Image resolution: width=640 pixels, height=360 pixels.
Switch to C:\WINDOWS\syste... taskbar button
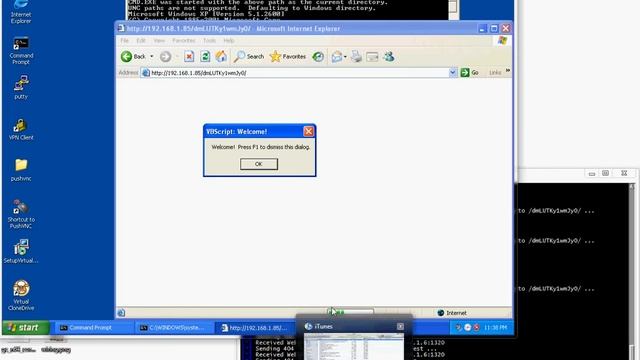click(175, 327)
